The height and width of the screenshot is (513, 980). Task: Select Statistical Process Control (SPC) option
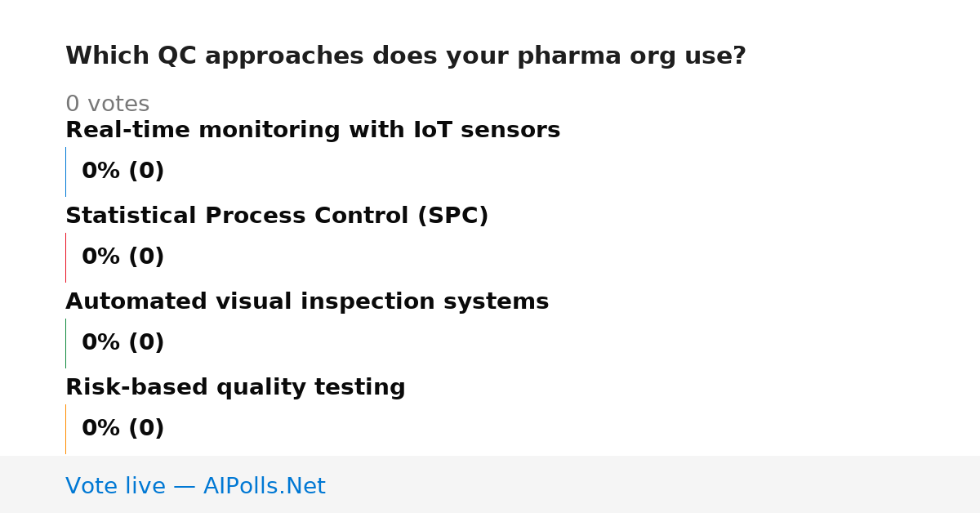click(277, 216)
